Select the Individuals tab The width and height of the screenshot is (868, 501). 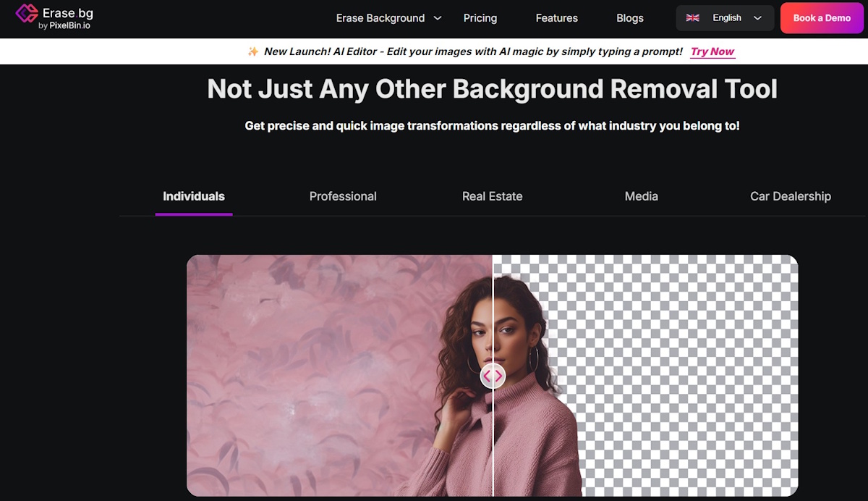[194, 196]
